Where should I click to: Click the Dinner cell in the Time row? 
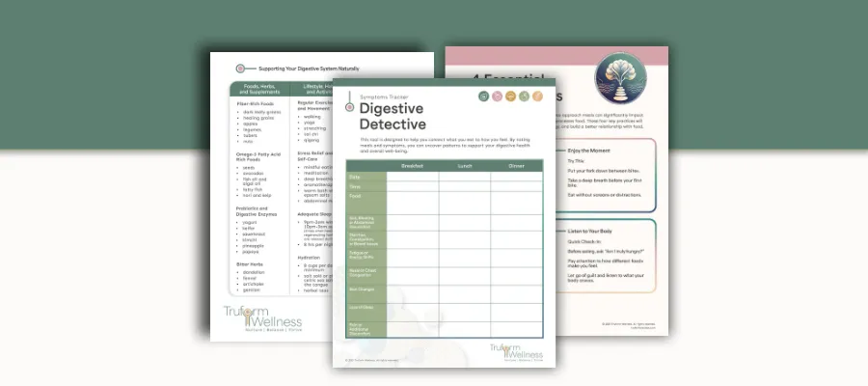point(516,186)
